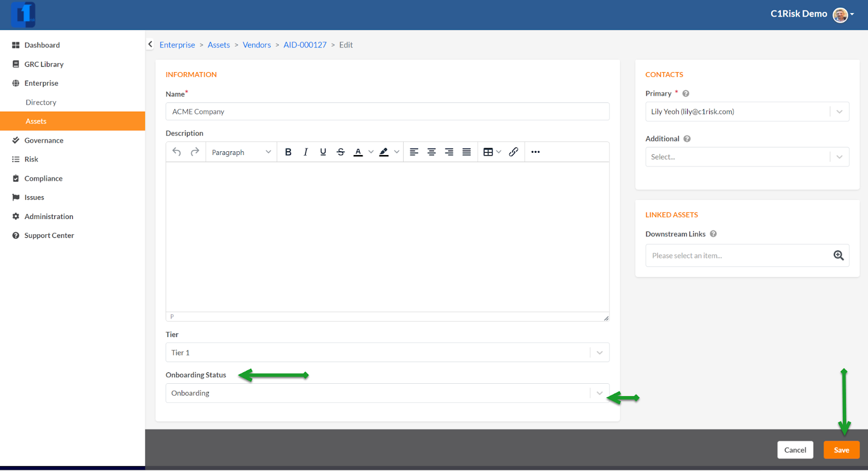Click help icon next to Primary
Screen dimensions: 868x471
click(686, 93)
